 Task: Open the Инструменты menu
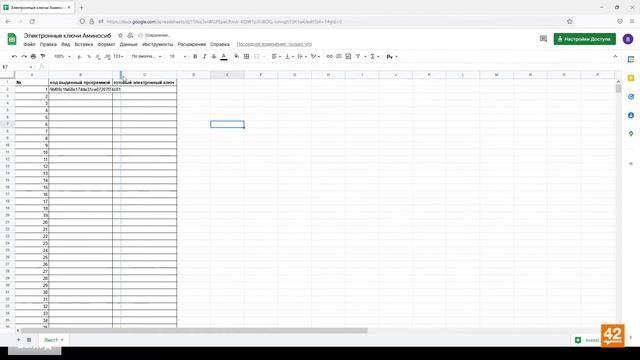pos(158,44)
